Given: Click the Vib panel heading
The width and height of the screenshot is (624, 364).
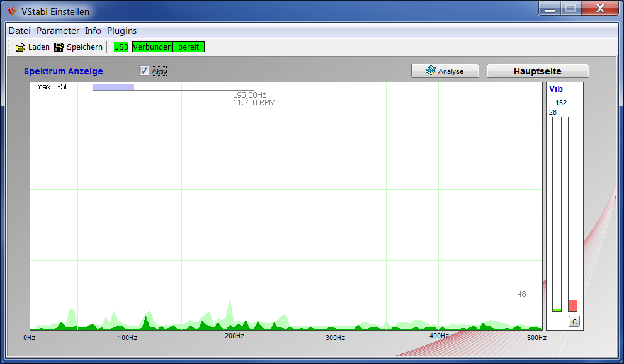Looking at the screenshot, I should 555,89.
